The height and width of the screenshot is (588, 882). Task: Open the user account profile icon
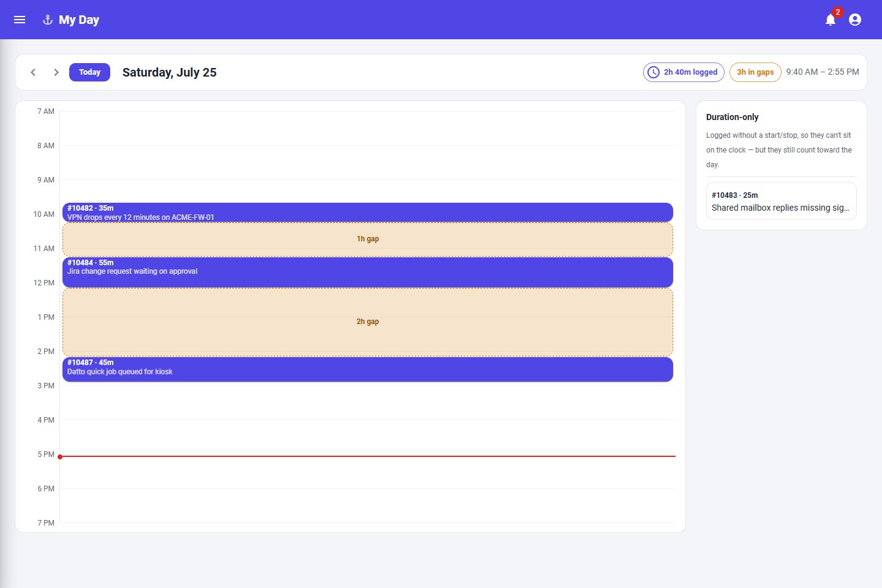pos(855,20)
